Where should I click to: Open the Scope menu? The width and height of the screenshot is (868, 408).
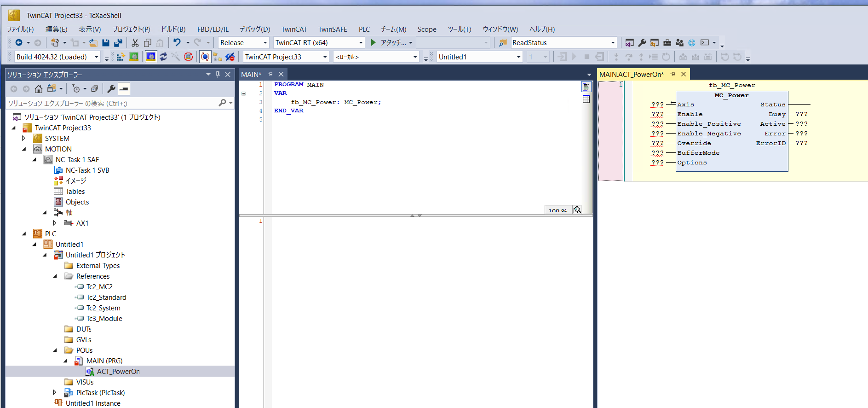coord(427,29)
